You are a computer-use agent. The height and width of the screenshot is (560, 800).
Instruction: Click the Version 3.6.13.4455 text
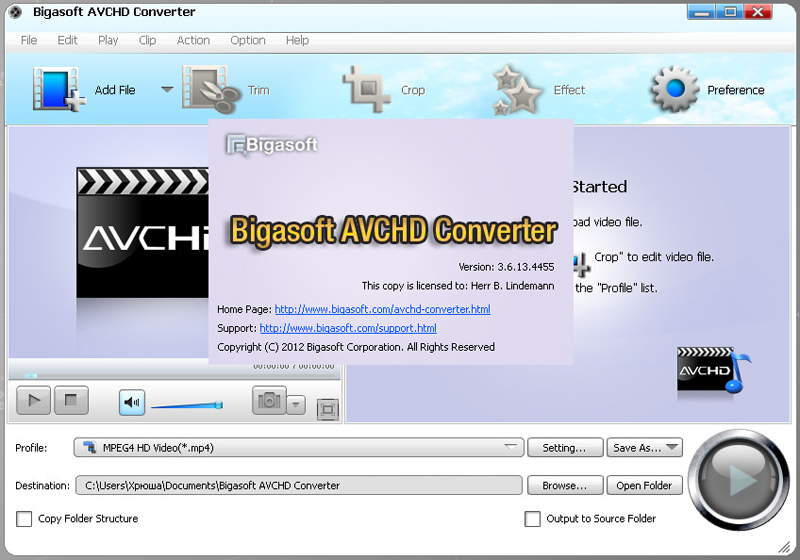pos(506,267)
